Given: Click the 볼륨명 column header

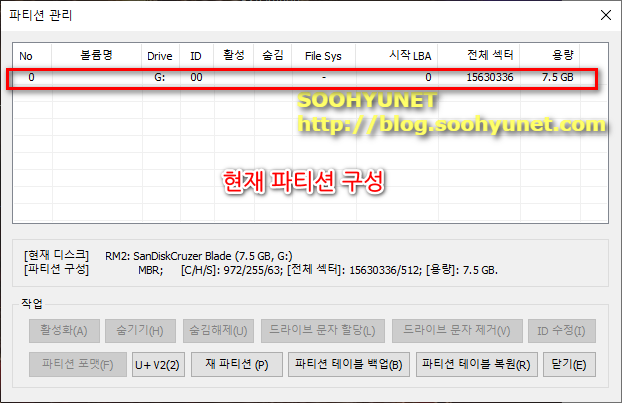Looking at the screenshot, I should coord(96,56).
